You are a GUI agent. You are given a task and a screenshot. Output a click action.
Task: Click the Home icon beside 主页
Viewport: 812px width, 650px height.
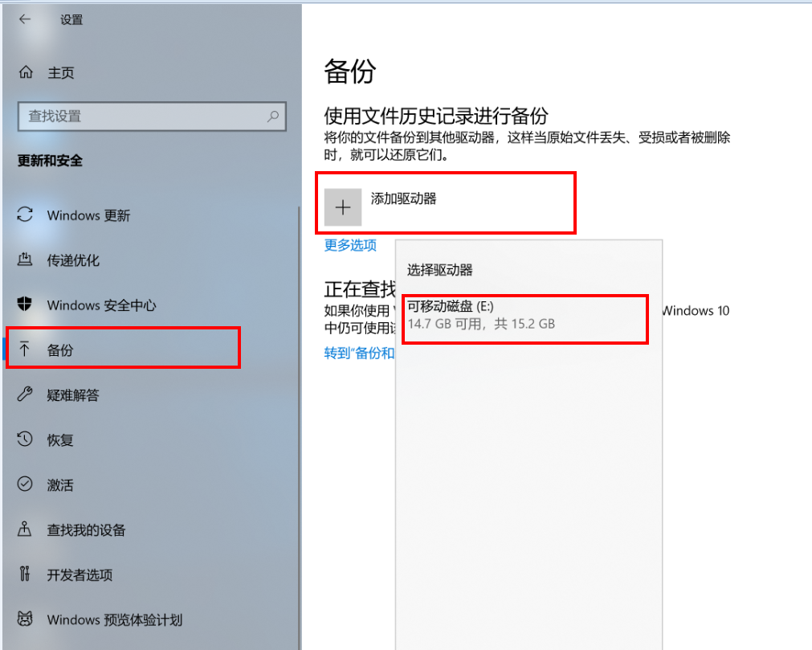26,72
